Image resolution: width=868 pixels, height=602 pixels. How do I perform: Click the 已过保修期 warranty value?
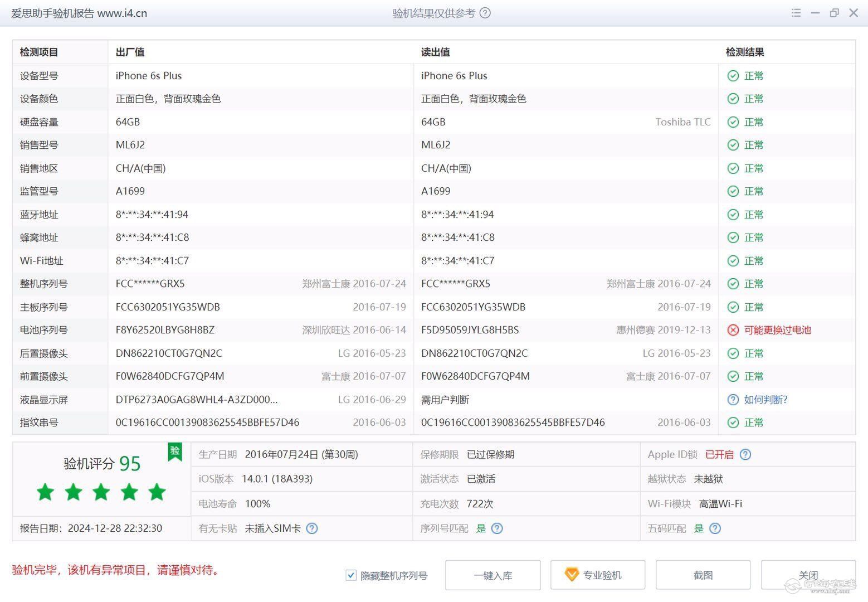pos(491,454)
